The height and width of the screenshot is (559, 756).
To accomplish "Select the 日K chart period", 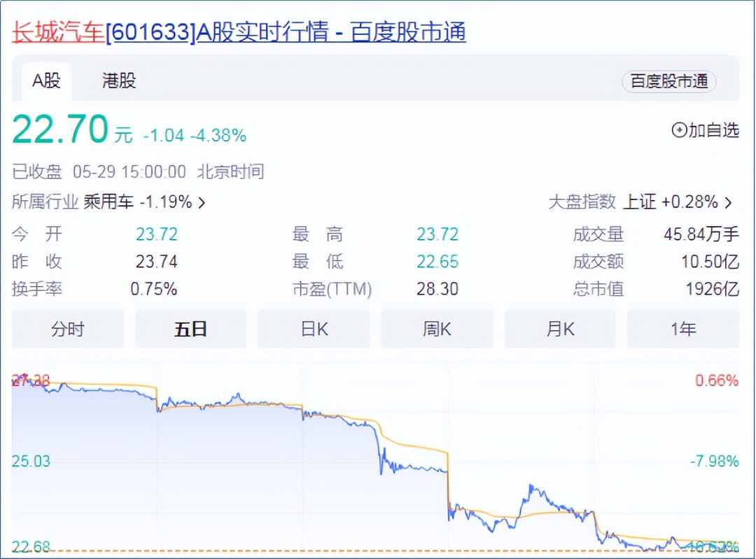I will (x=314, y=329).
